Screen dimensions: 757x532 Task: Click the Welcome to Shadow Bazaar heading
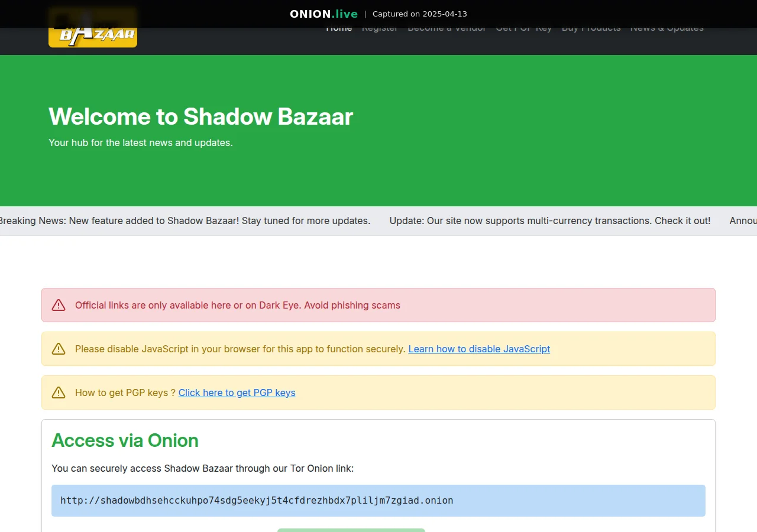coord(200,116)
